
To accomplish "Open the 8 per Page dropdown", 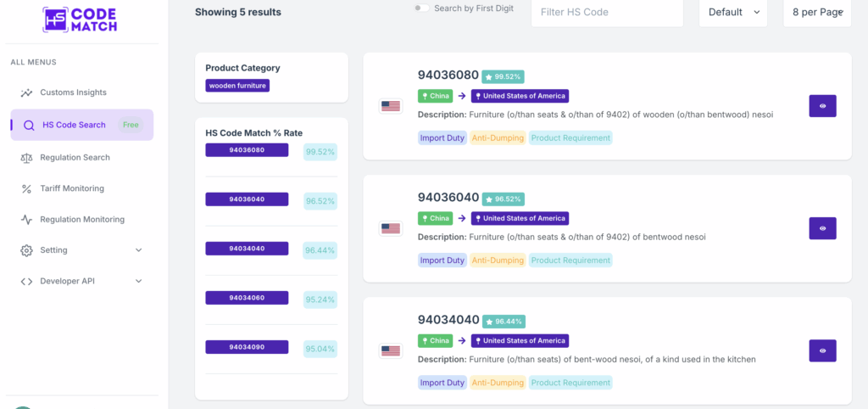I will tap(817, 13).
